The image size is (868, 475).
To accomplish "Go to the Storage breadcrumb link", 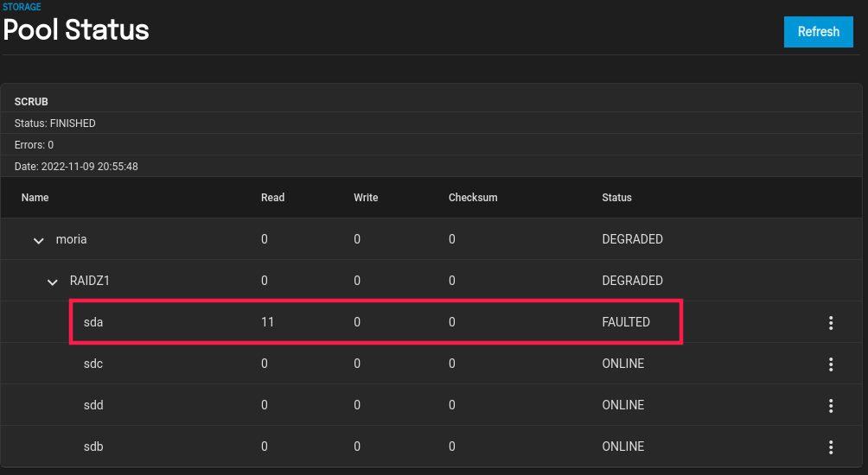I will (22, 7).
